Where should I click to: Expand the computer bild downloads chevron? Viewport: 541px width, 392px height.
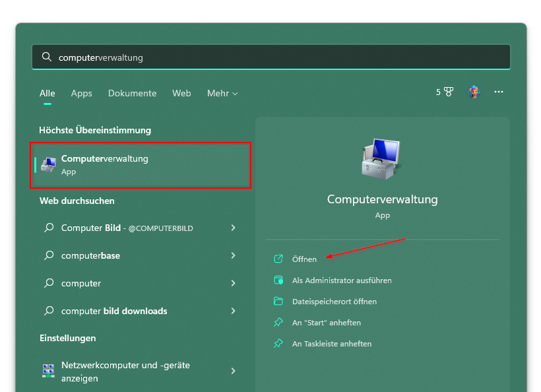234,311
